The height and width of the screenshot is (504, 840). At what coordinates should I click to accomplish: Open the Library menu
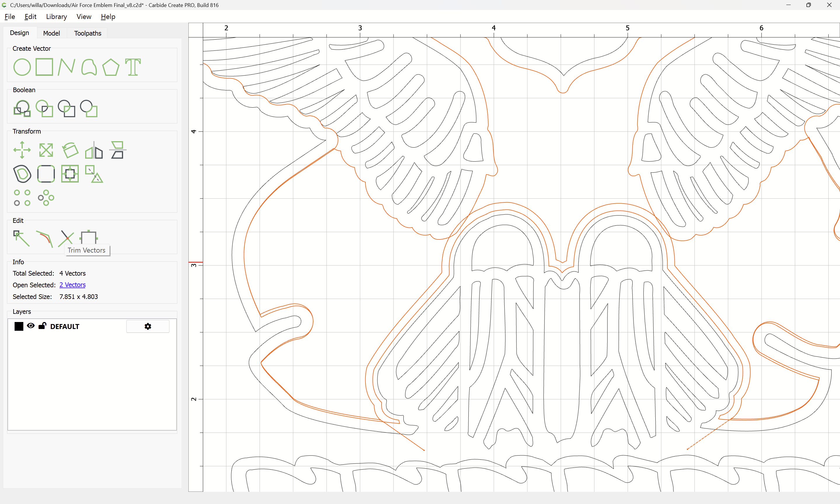click(x=56, y=16)
